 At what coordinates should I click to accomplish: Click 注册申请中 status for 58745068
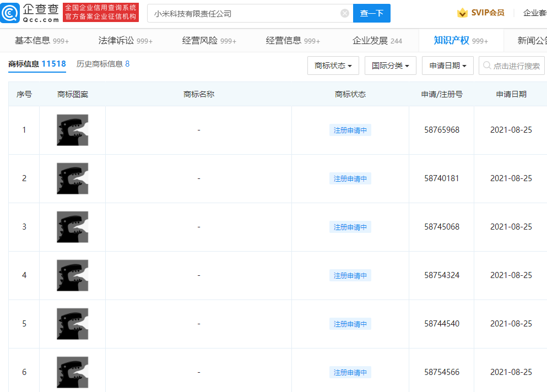coord(350,227)
